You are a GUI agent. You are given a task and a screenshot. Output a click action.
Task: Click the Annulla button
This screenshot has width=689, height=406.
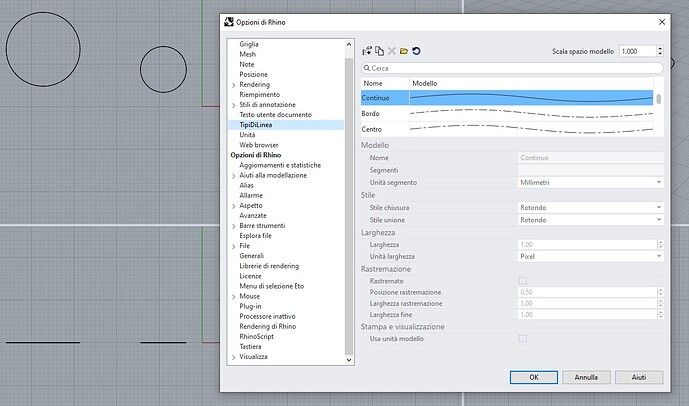tap(586, 377)
